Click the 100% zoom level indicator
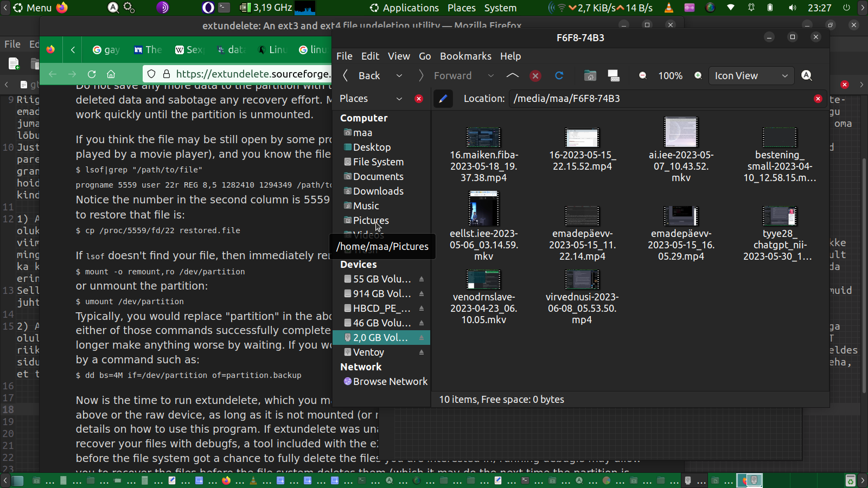The height and width of the screenshot is (488, 868). [x=670, y=76]
